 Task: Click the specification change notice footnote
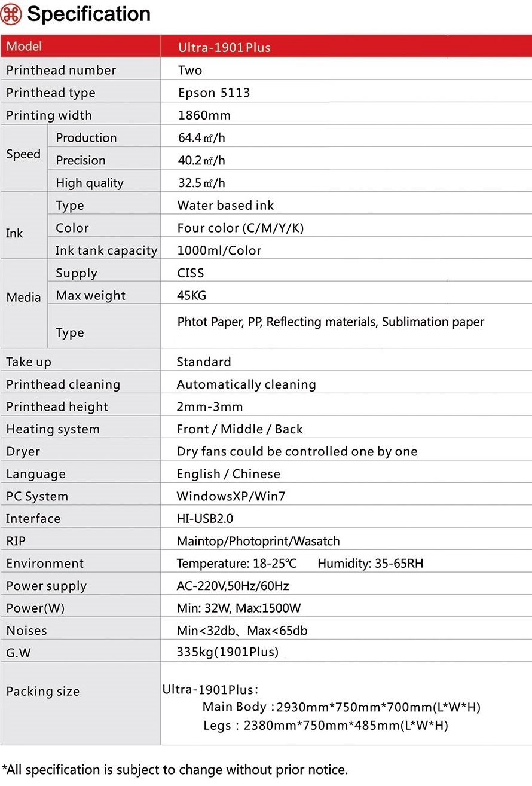[x=175, y=770]
